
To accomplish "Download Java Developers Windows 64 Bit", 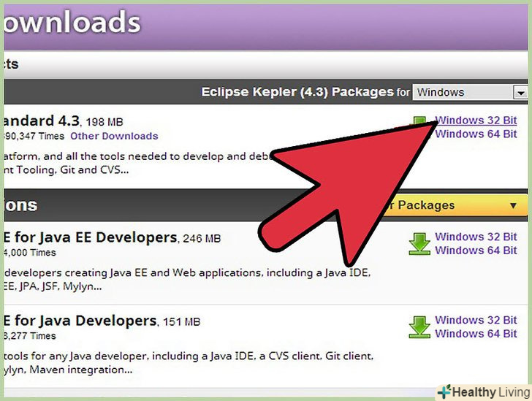I will (476, 334).
